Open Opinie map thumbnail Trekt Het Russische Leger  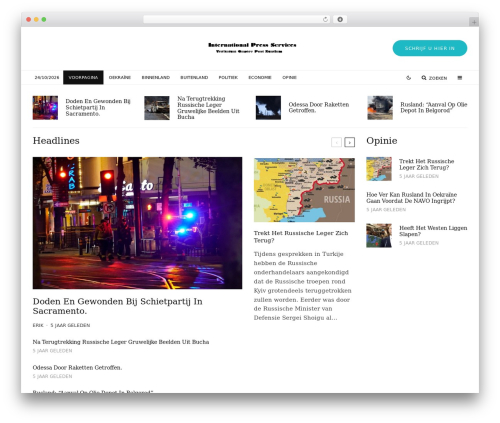point(379,169)
